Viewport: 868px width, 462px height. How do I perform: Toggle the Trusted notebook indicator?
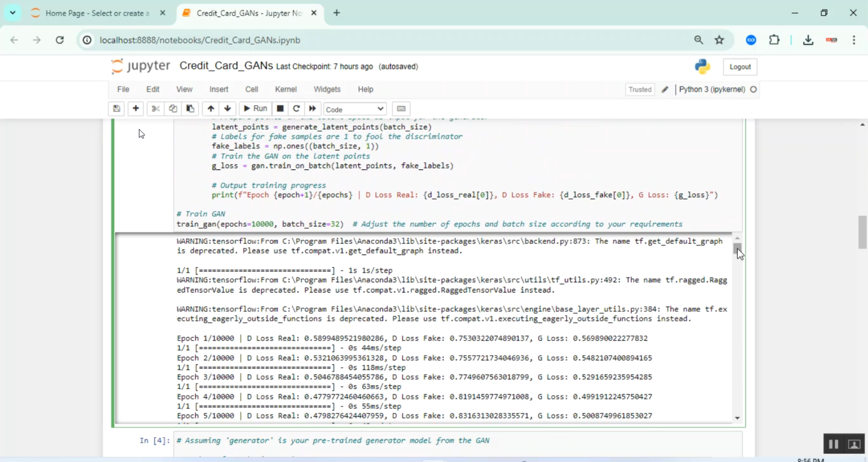(640, 90)
